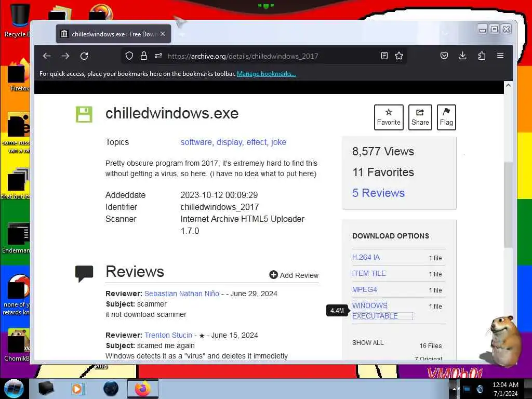This screenshot has width=532, height=399.
Task: Click the Flag button
Action: 446,117
